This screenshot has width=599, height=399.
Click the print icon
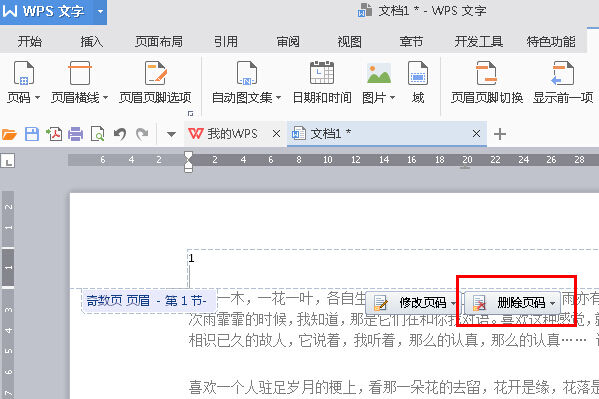coord(75,134)
